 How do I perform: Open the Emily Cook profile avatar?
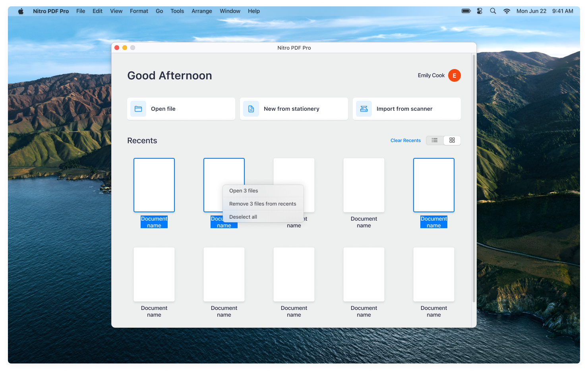[x=454, y=75]
